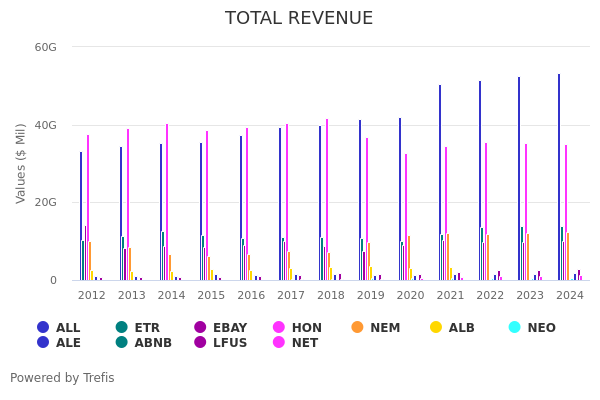Select the 2020 x-axis year label

[x=410, y=295]
